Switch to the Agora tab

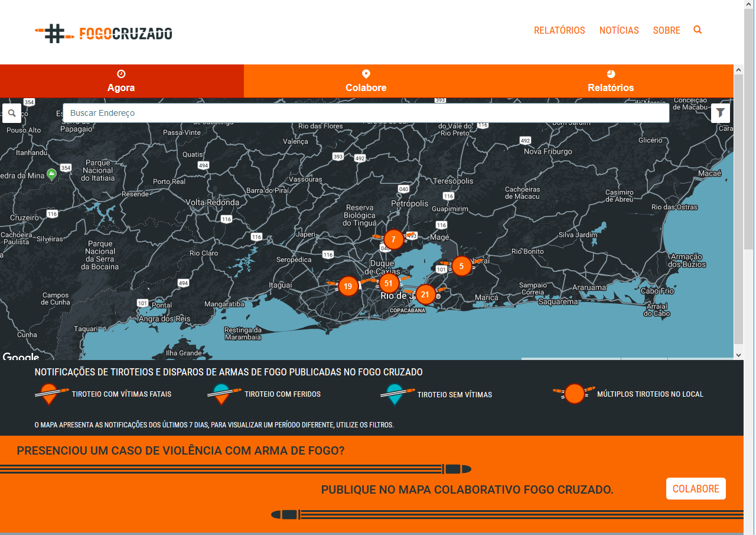(x=121, y=81)
